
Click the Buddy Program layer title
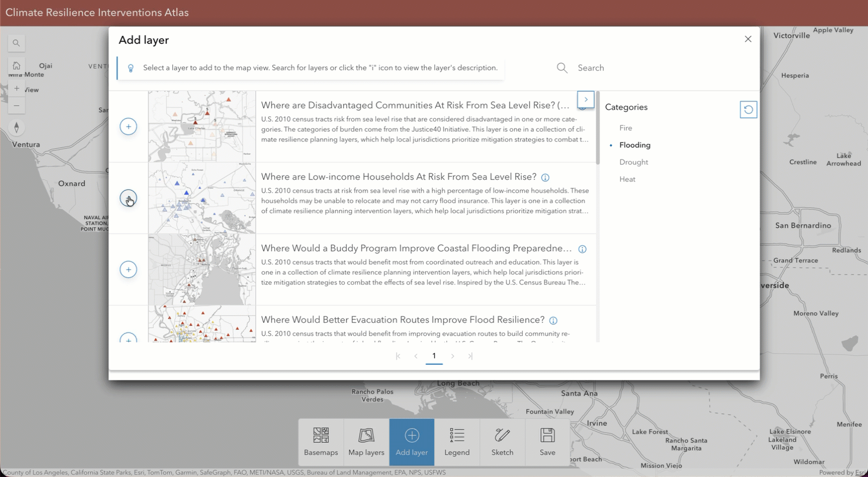416,248
